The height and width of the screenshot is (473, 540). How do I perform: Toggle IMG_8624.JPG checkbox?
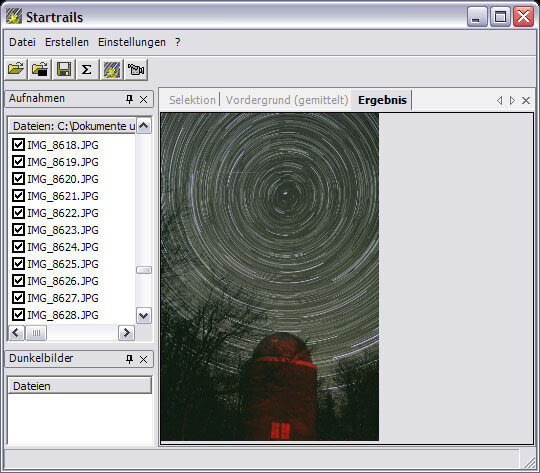(18, 247)
